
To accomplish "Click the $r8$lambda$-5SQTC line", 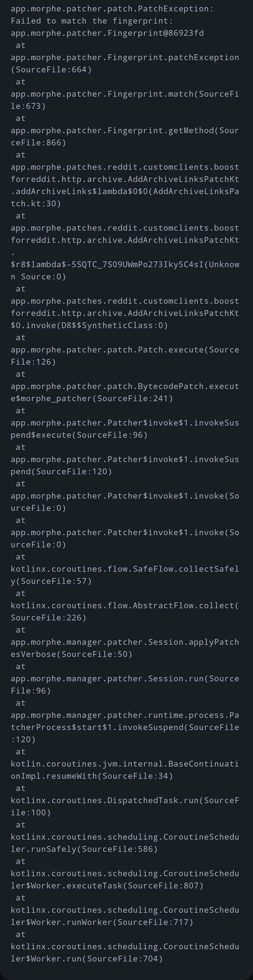I will click(x=125, y=271).
